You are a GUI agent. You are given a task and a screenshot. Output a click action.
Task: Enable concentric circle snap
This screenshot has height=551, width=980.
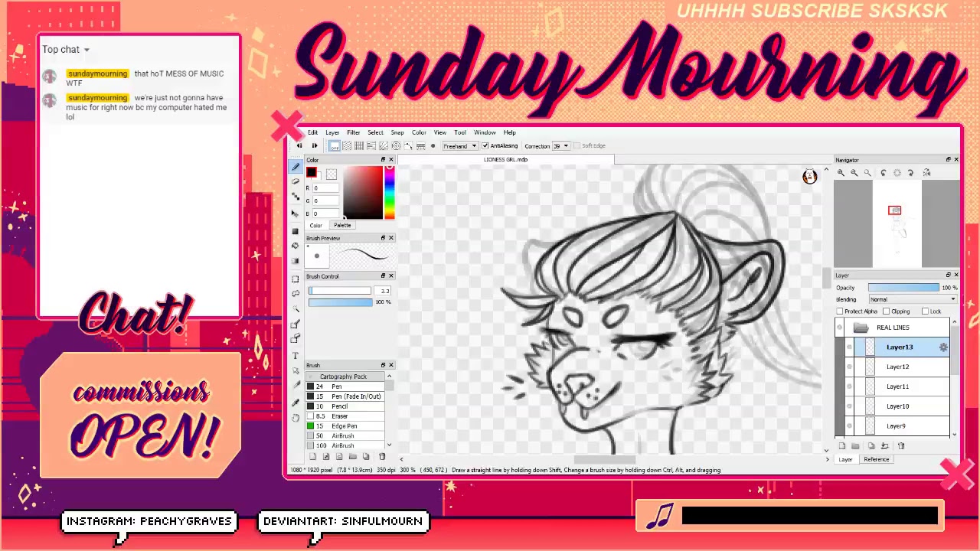(x=396, y=145)
